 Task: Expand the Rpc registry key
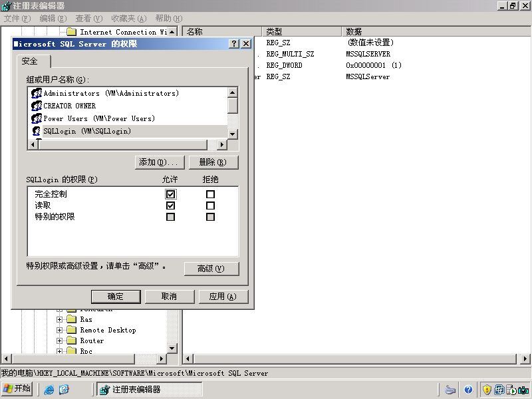(x=59, y=351)
